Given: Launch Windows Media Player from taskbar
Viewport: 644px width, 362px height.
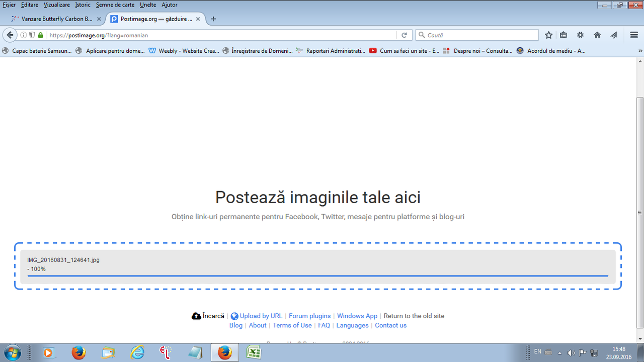Looking at the screenshot, I should pos(48,353).
